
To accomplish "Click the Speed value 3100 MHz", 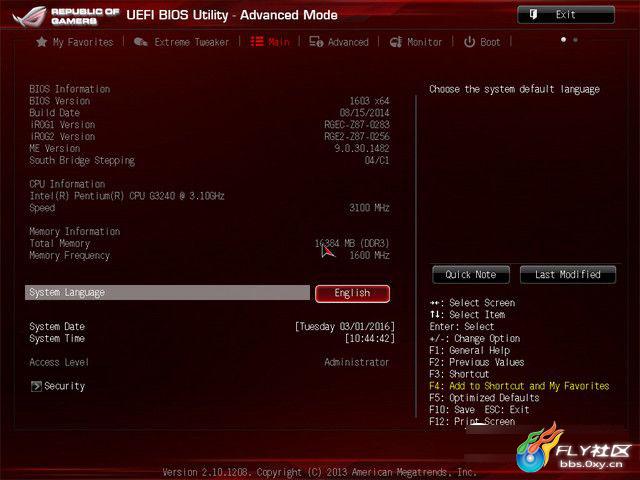I will [x=369, y=208].
